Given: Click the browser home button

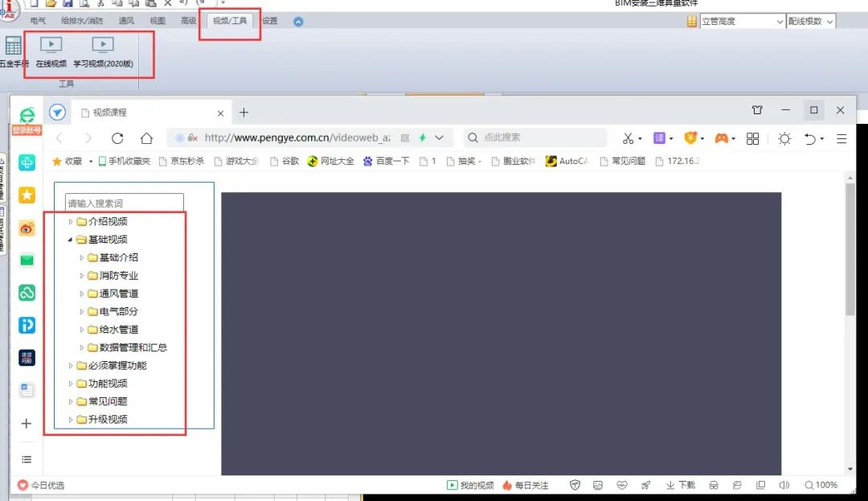Looking at the screenshot, I should [146, 138].
